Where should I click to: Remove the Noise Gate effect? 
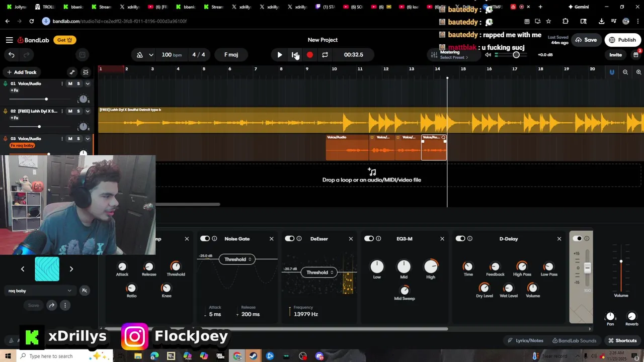tap(272, 239)
